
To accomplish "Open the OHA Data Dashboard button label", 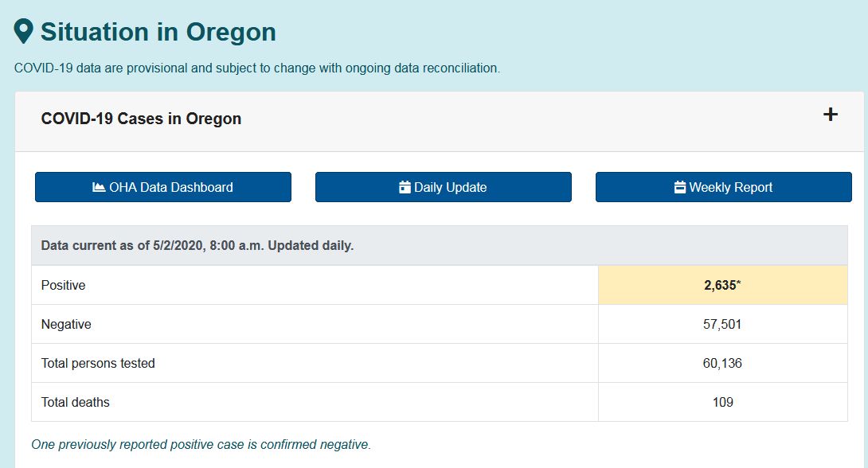I will coord(171,188).
